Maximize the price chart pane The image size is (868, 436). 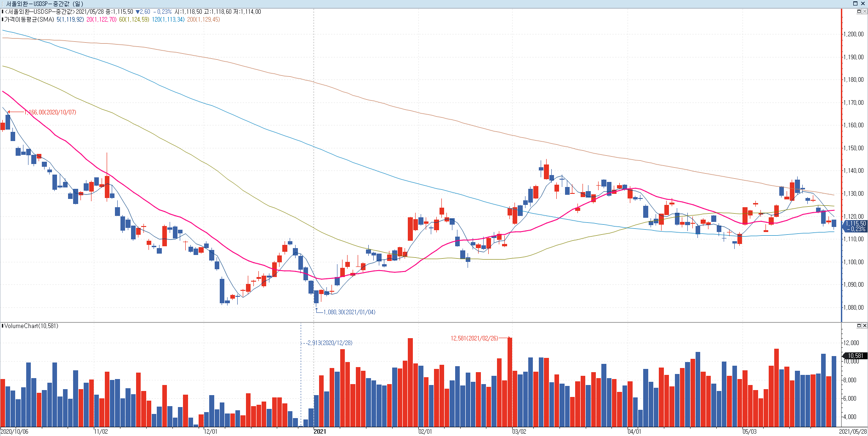pyautogui.click(x=859, y=11)
